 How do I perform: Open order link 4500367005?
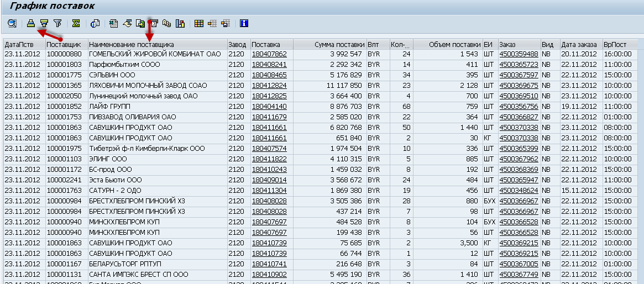519,264
